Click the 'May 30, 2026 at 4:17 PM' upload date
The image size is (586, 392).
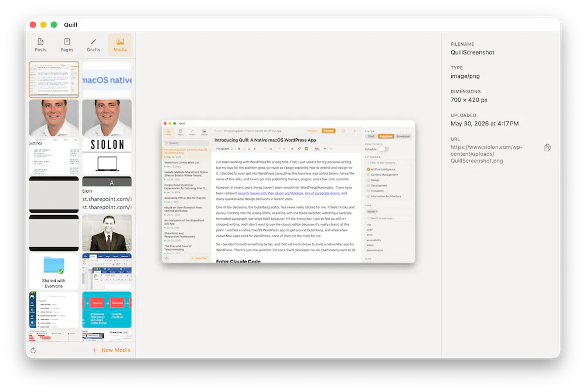(x=485, y=124)
